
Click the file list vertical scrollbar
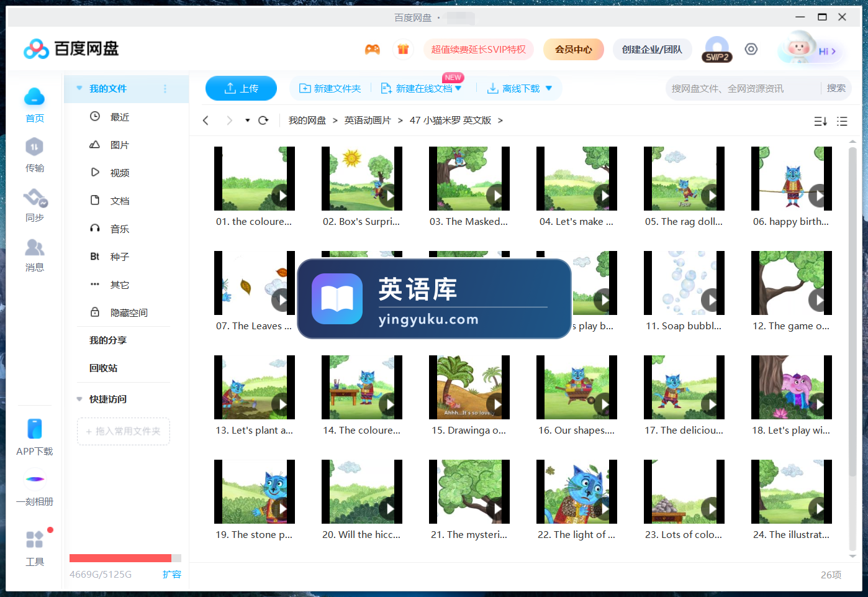click(x=852, y=311)
